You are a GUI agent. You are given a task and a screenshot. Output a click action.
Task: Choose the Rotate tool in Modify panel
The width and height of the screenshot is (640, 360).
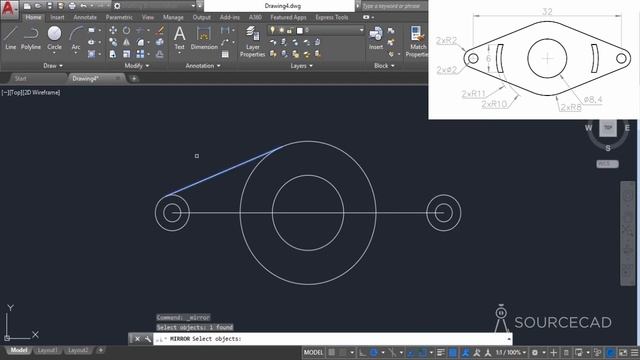127,30
